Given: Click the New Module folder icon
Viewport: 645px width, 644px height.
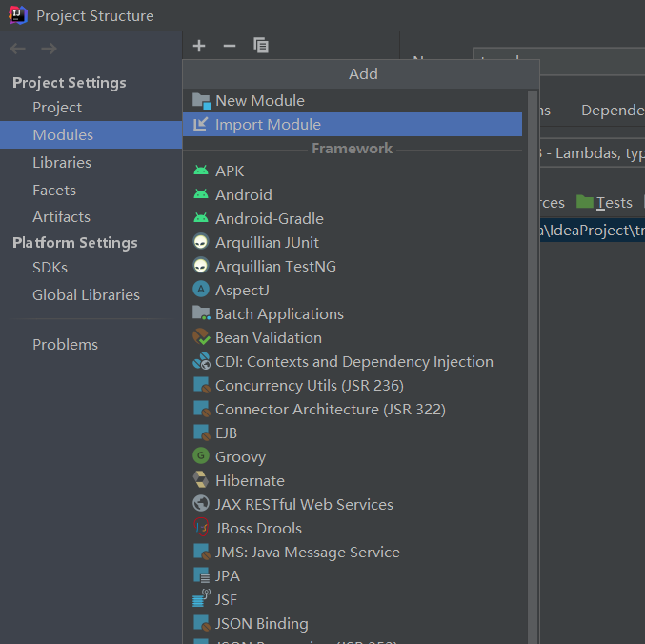Looking at the screenshot, I should click(201, 101).
